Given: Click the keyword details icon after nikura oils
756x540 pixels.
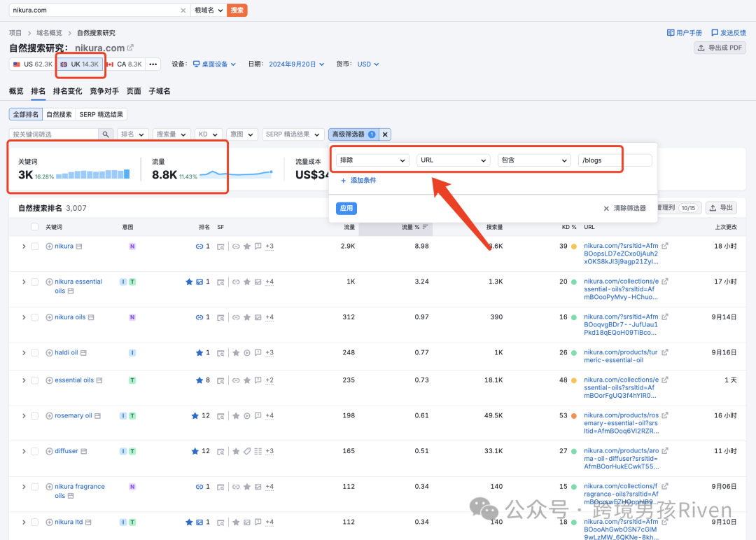Looking at the screenshot, I should 91,317.
